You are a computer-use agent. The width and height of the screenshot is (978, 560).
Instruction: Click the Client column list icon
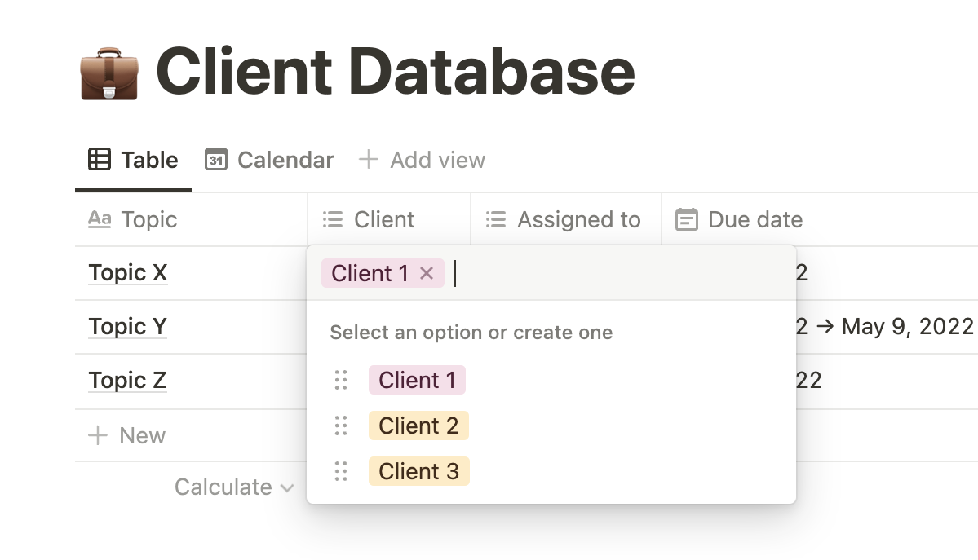332,219
